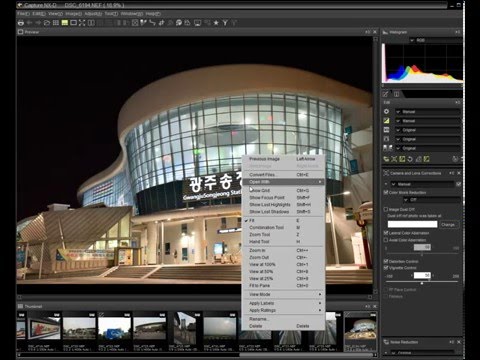This screenshot has width=480, height=360.
Task: Open the View menu in menu bar
Action: click(x=55, y=14)
